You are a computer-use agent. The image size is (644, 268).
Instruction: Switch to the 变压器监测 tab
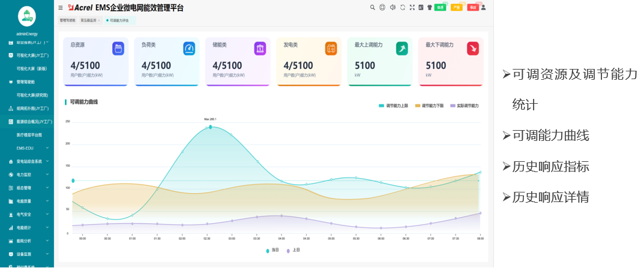coord(89,20)
